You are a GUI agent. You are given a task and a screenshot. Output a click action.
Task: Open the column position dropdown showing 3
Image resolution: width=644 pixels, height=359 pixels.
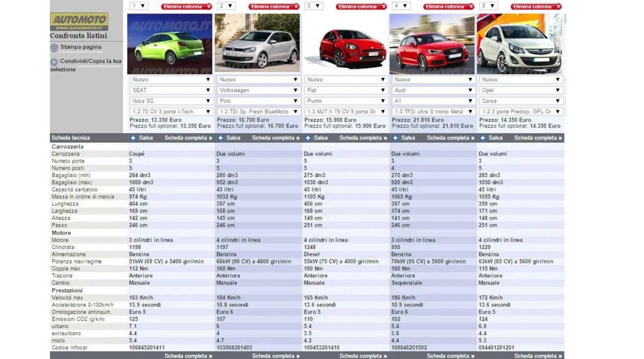pos(314,6)
